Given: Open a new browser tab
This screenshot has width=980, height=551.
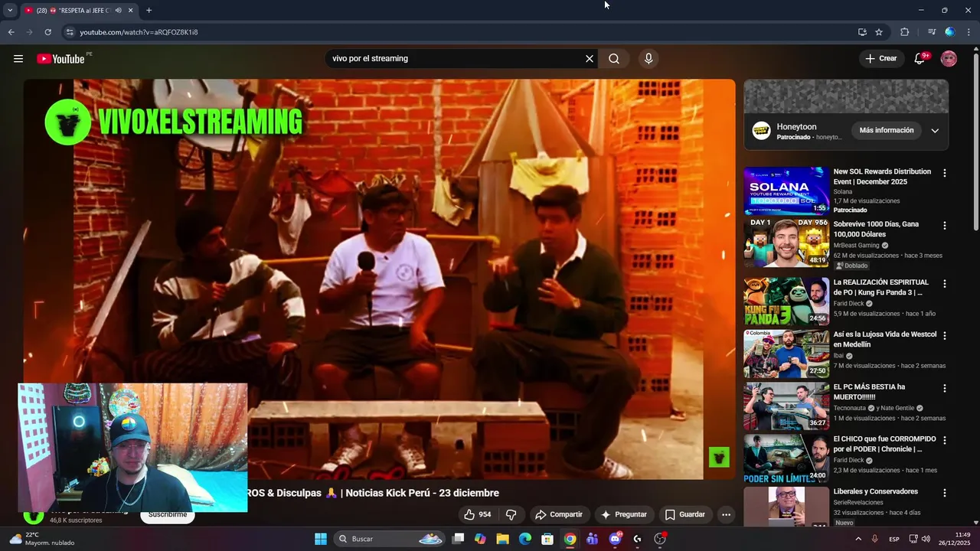Looking at the screenshot, I should (149, 11).
